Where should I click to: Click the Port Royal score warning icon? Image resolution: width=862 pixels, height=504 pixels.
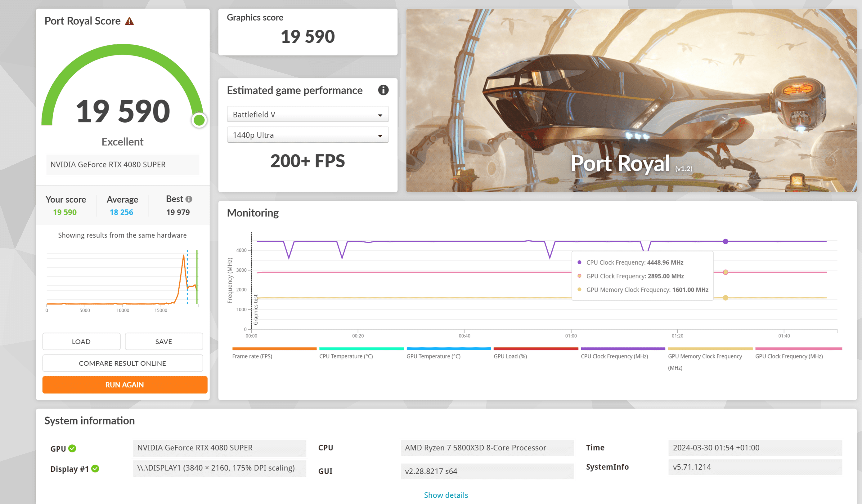[x=129, y=21]
